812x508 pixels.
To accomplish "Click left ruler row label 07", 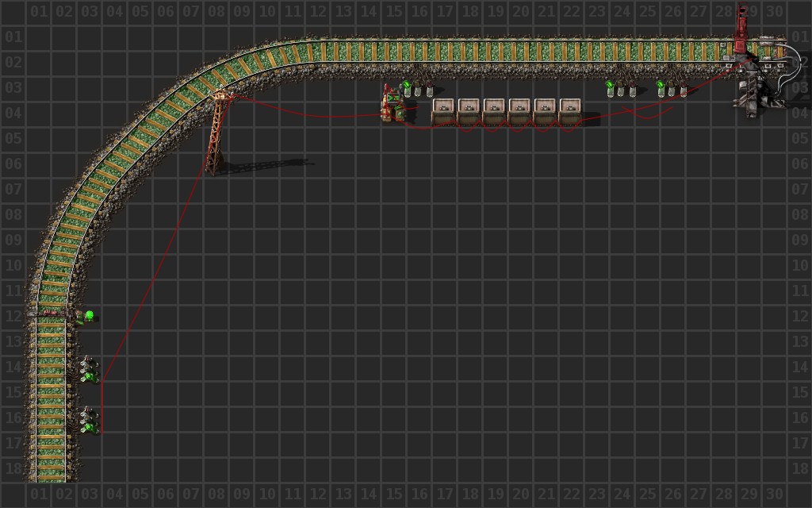I will click(13, 189).
